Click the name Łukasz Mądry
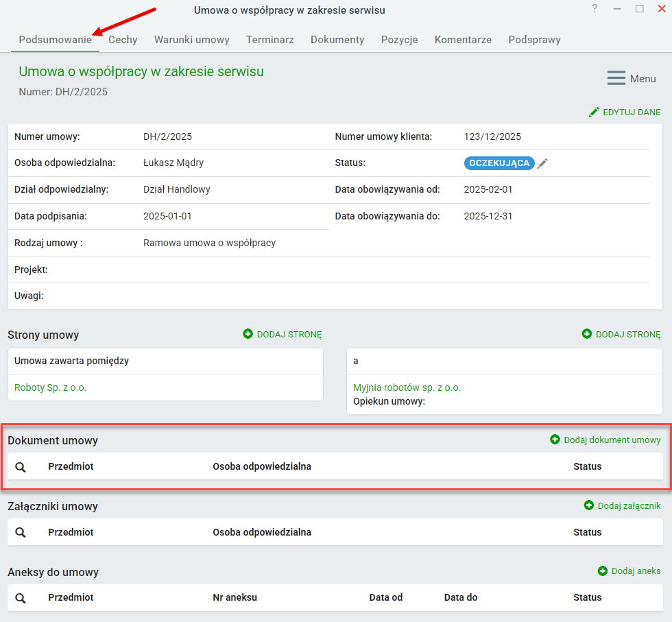Image resolution: width=672 pixels, height=622 pixels. pyautogui.click(x=173, y=163)
